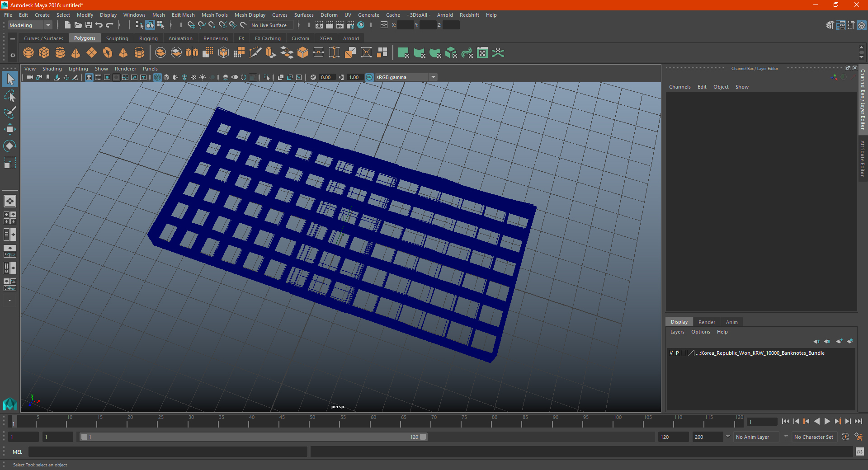Open the Modeling menu set dropdown
This screenshot has height=470, width=868.
(30, 25)
